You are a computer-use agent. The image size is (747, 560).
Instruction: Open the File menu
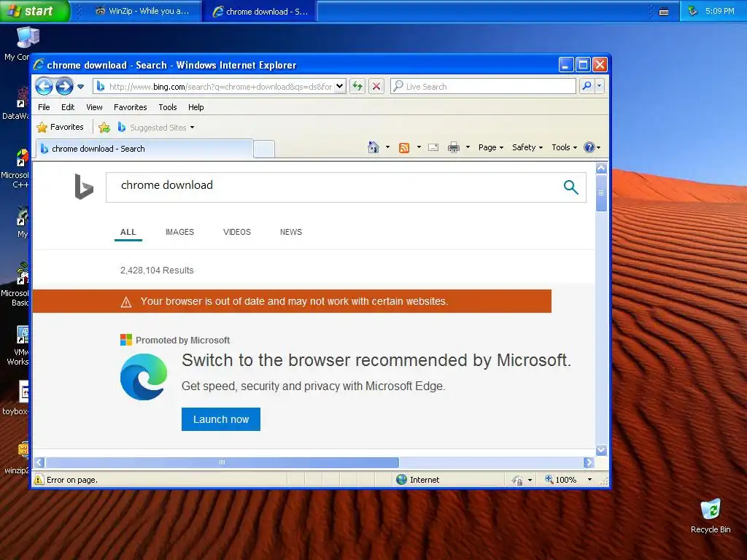tap(44, 107)
